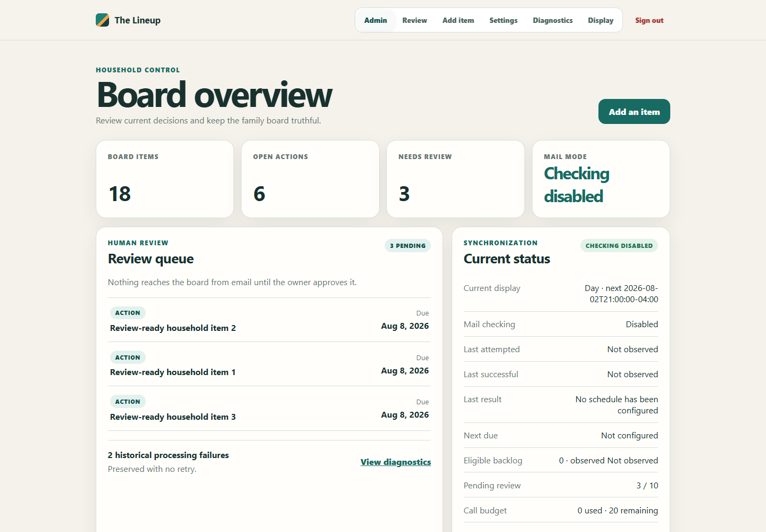Click the '0 used · 20 remaining' value
Viewport: 766px width, 532px height.
618,511
